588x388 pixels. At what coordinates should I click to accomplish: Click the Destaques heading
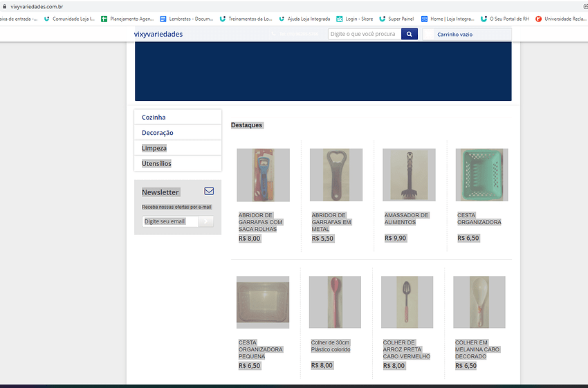(246, 125)
